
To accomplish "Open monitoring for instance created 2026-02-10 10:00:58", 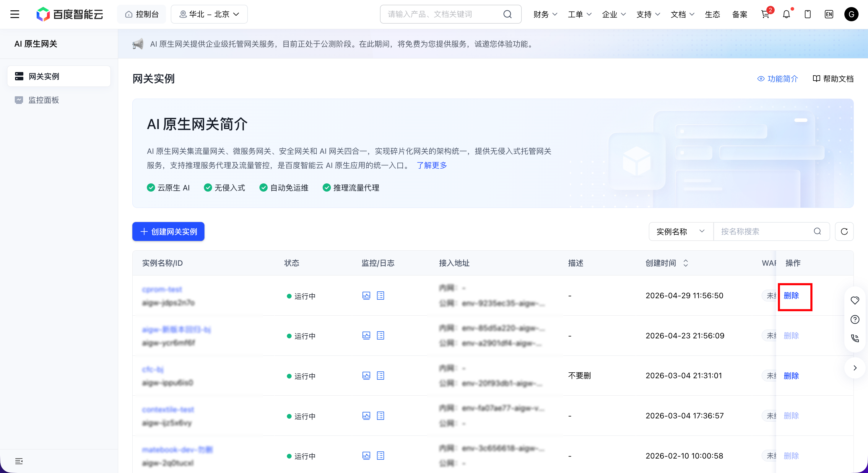I will pyautogui.click(x=366, y=456).
